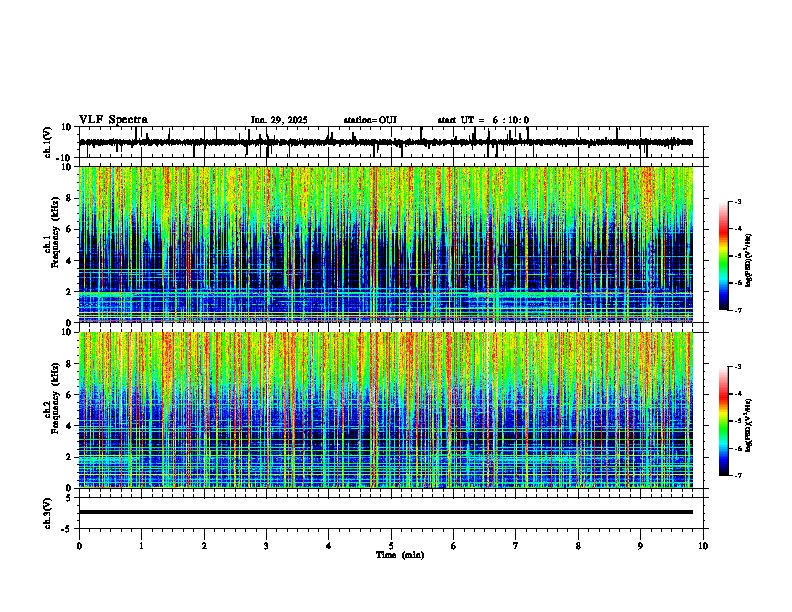
Task: Click the "ch.1(V)" waveform axis label
Action: click(48, 142)
